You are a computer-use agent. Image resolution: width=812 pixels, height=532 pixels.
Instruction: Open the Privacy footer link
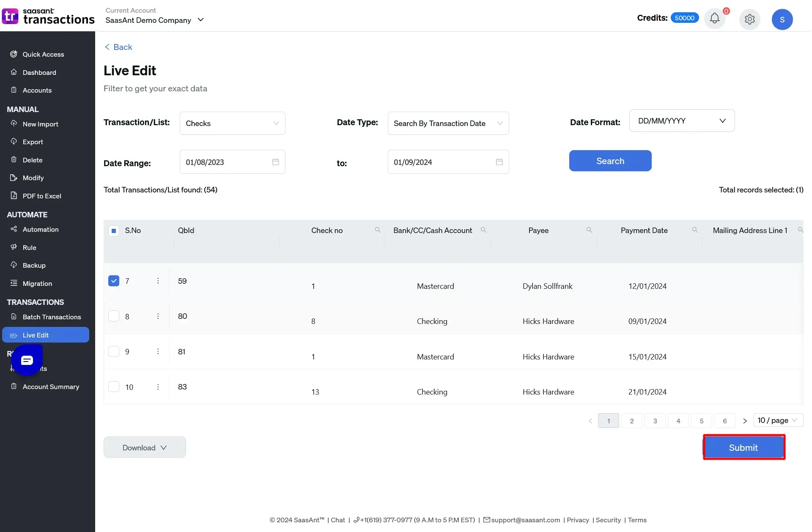(578, 520)
